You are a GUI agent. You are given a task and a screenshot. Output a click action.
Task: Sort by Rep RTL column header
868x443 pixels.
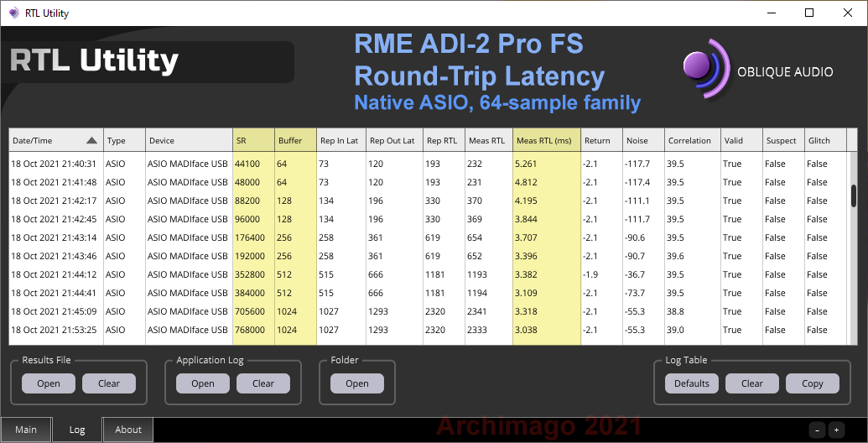click(444, 141)
